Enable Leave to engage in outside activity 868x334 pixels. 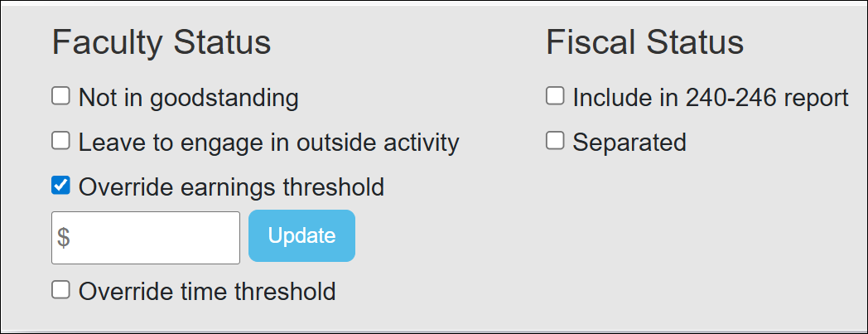click(60, 142)
